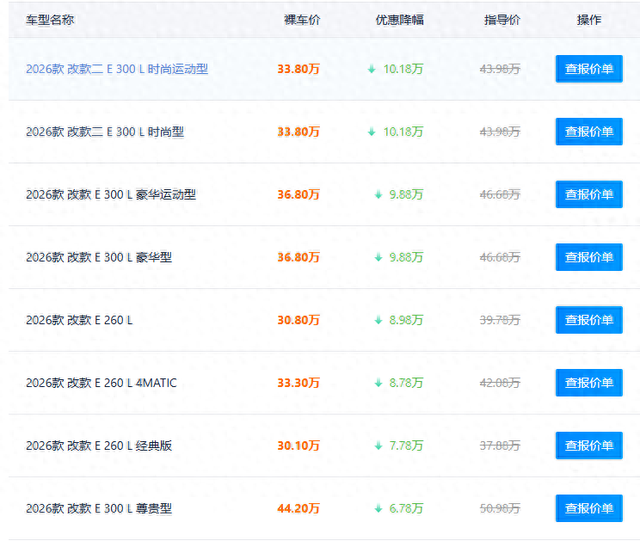Click green down arrow beside 8.98万
The height and width of the screenshot is (547, 640).
(x=378, y=320)
